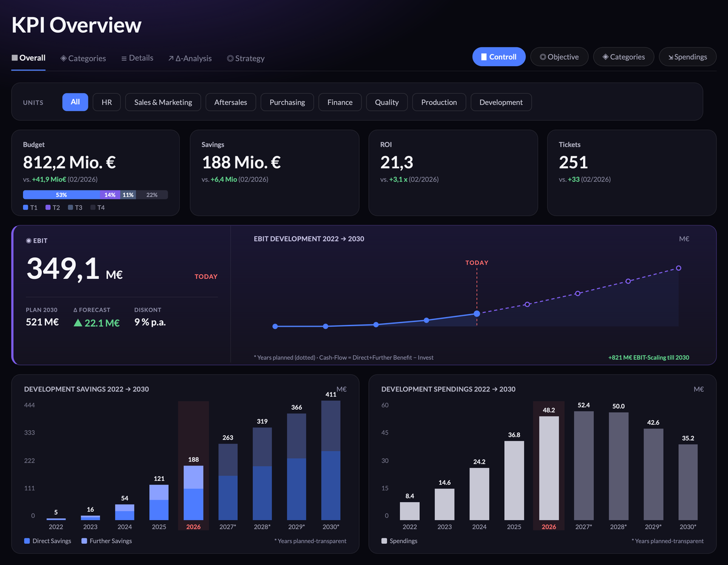The width and height of the screenshot is (728, 565).
Task: Click the Development Savings chart title
Action: pos(86,389)
